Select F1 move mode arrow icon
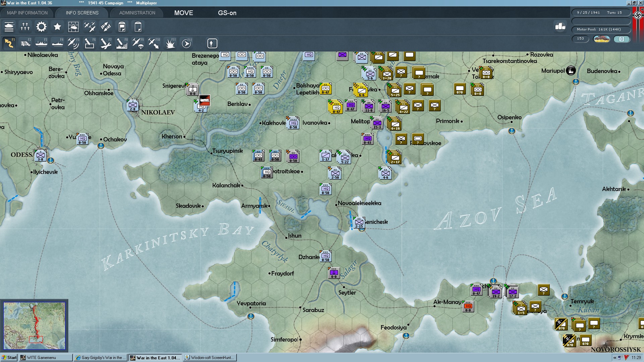This screenshot has height=362, width=644. click(x=9, y=43)
